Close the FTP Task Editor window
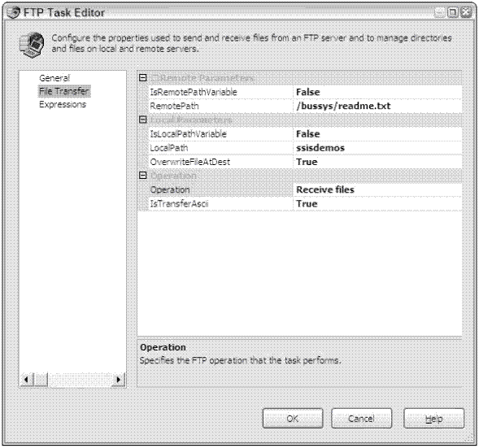 point(466,12)
